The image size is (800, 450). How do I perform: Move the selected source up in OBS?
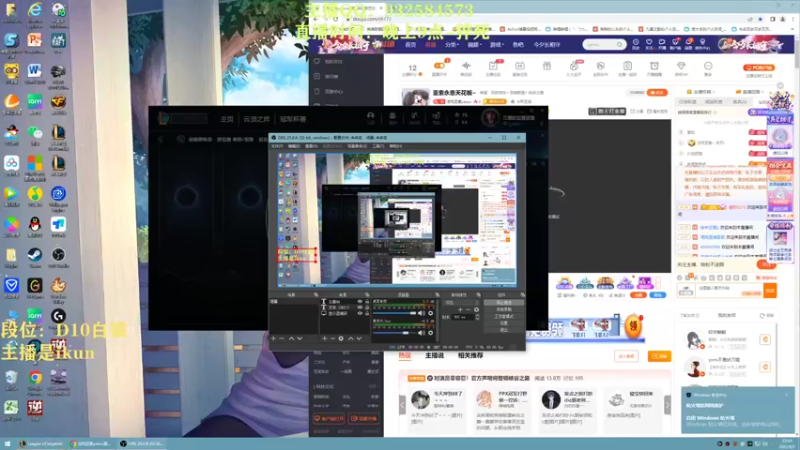[x=351, y=338]
